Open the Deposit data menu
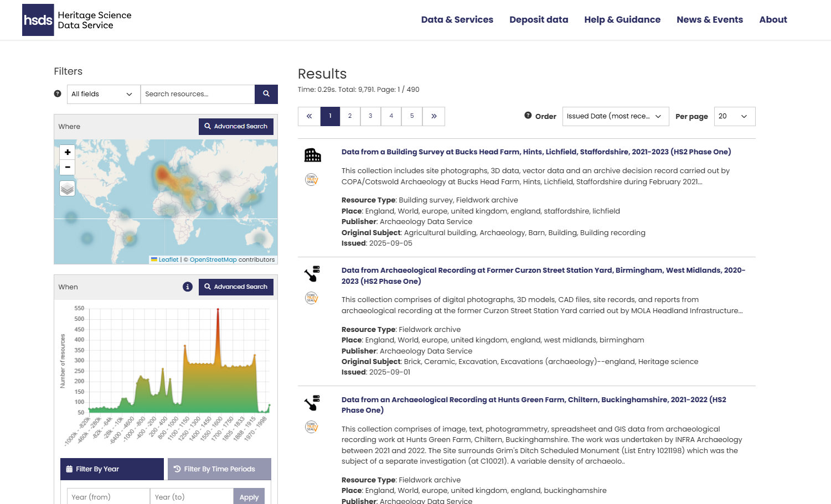This screenshot has width=831, height=504. tap(538, 19)
